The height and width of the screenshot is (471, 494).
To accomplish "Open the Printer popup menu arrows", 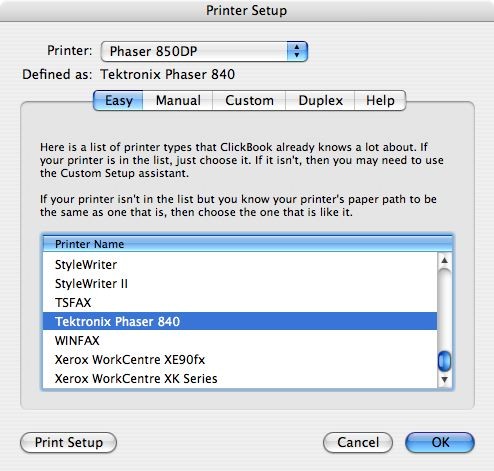I will (x=297, y=51).
